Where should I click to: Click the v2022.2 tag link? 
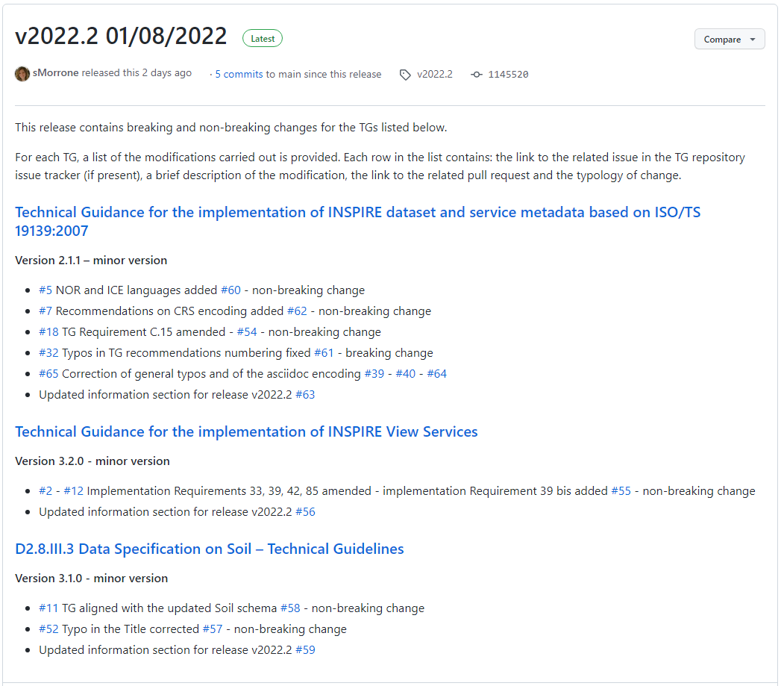(434, 75)
